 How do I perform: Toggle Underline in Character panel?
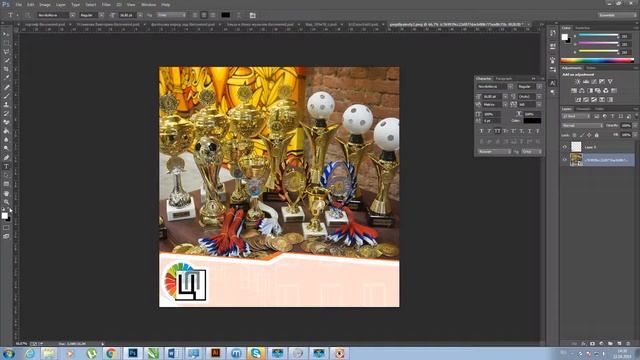coord(529,131)
